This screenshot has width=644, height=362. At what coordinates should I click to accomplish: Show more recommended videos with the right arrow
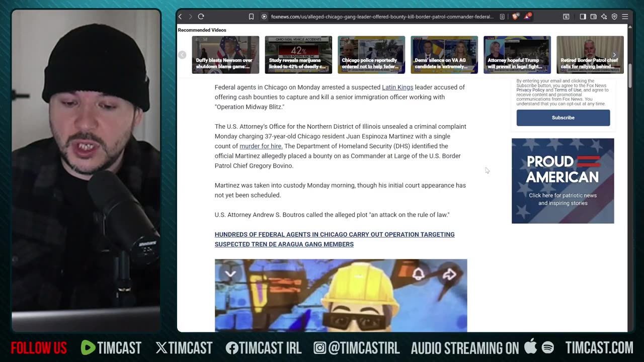coord(614,55)
